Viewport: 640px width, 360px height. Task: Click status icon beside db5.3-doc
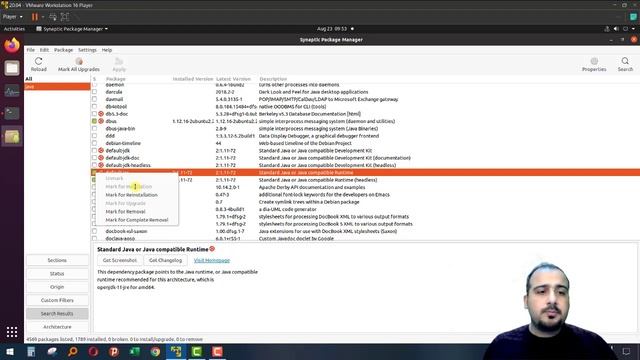point(101,114)
